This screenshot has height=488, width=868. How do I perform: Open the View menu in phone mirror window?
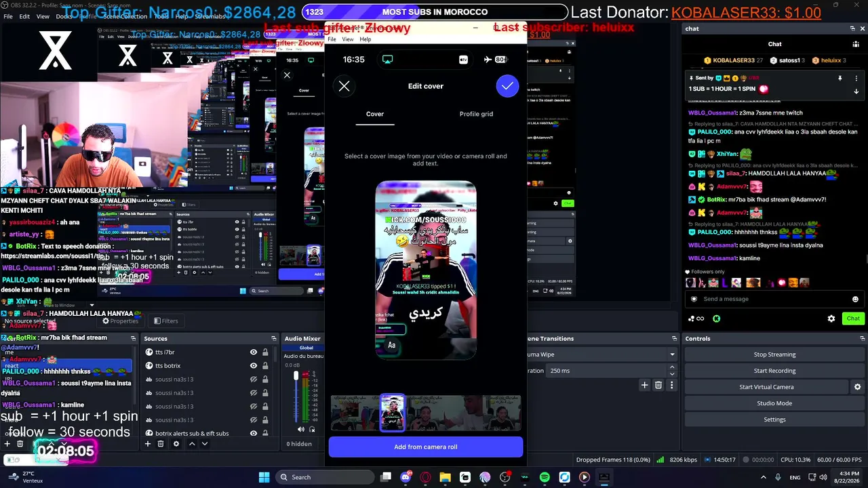point(348,39)
